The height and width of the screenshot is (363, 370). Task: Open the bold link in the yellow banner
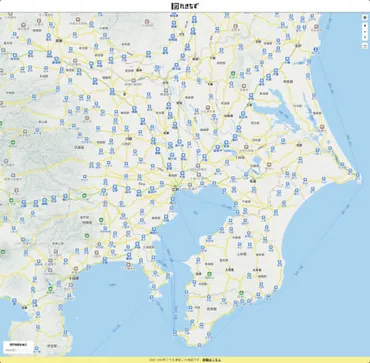click(211, 360)
